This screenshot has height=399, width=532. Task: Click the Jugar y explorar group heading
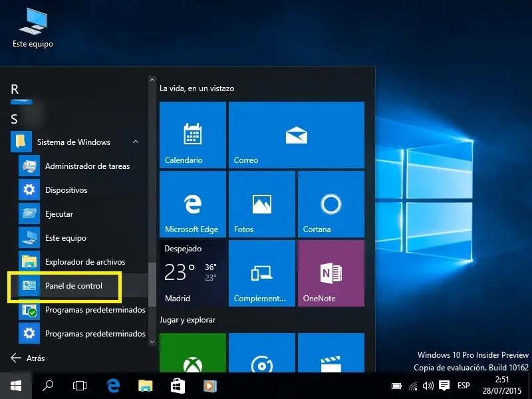(188, 320)
